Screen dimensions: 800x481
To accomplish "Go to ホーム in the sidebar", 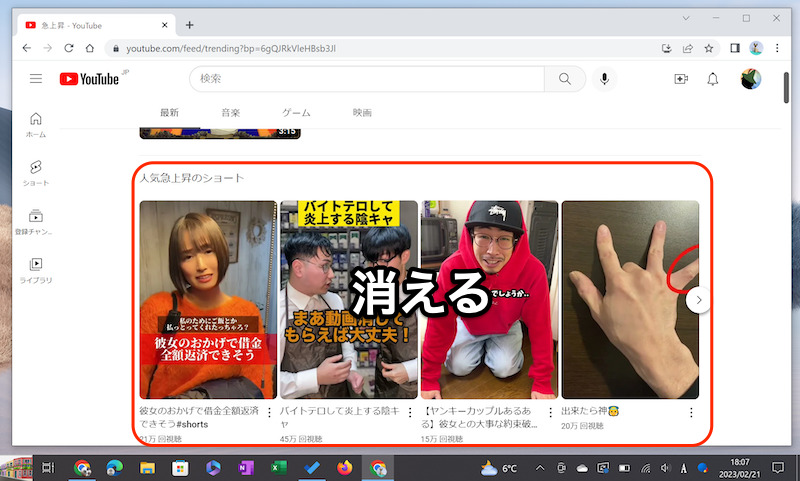I will tap(36, 124).
